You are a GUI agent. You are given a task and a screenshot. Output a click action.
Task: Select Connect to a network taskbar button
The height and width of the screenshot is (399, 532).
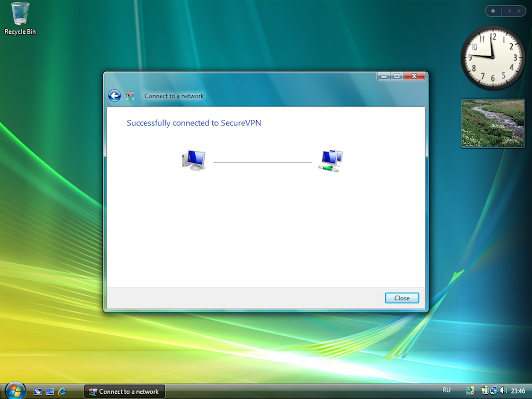coord(124,391)
